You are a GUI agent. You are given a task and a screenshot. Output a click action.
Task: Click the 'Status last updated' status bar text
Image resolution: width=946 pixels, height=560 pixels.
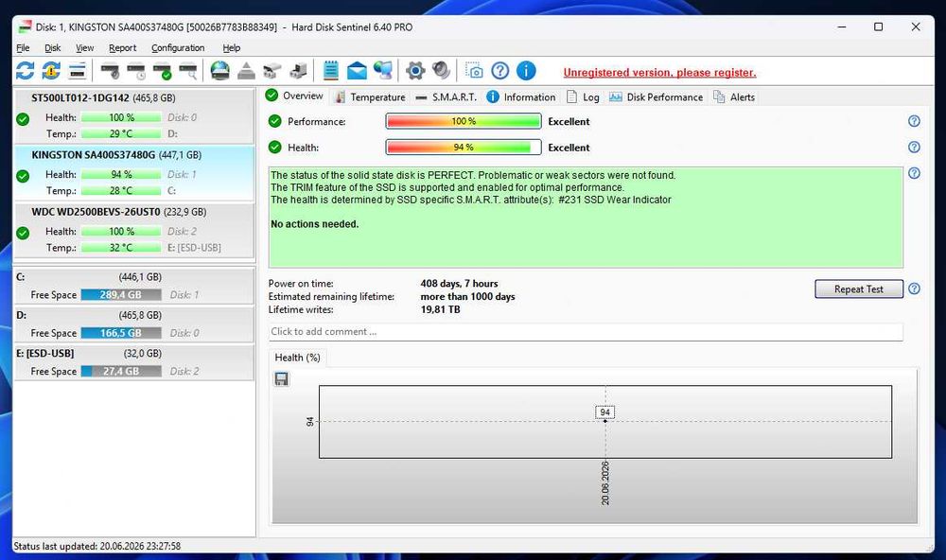(97, 546)
